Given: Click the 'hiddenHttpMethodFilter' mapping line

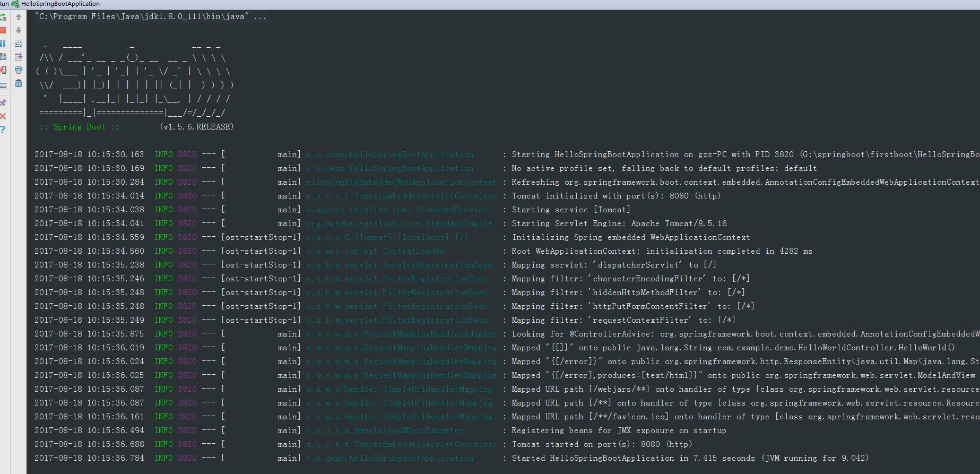Looking at the screenshot, I should click(x=628, y=292).
